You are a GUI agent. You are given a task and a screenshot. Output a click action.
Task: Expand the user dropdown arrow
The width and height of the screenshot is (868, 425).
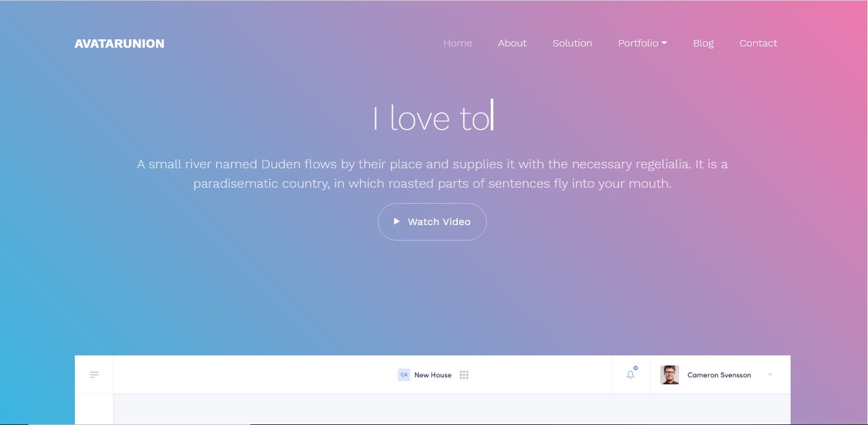770,375
